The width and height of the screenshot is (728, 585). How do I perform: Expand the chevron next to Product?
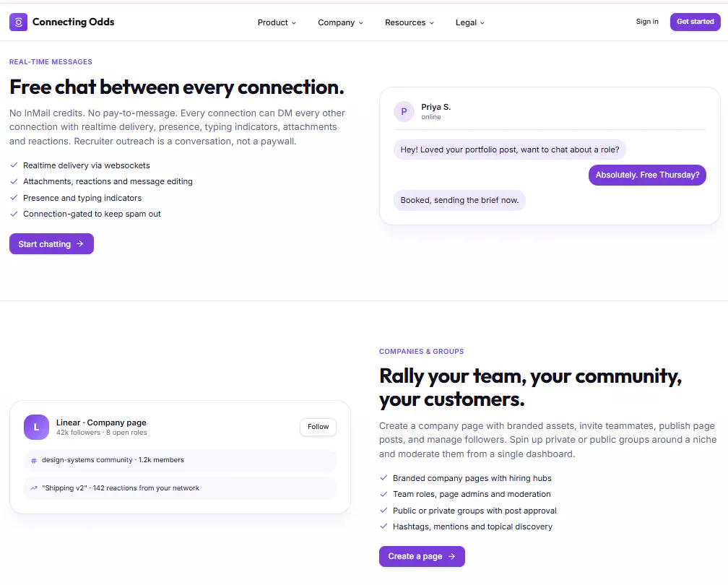(x=293, y=23)
